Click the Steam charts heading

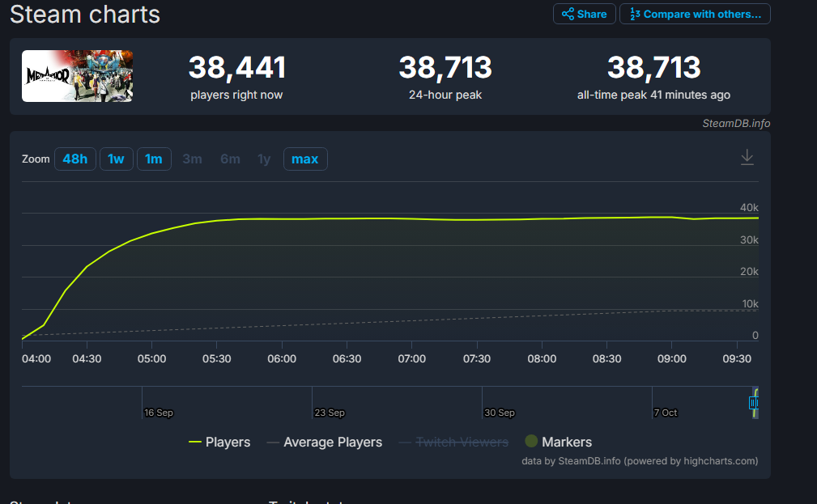click(x=85, y=14)
